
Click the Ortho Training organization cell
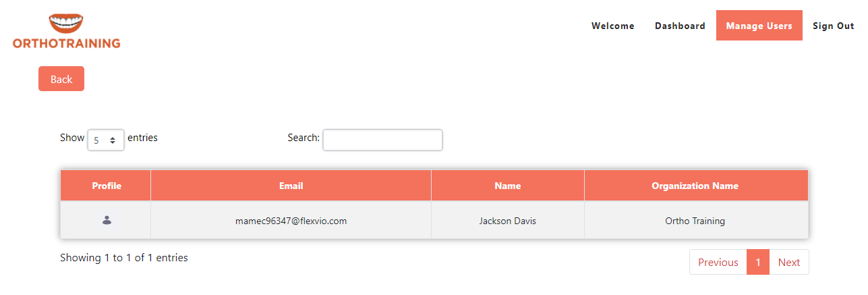pyautogui.click(x=695, y=221)
